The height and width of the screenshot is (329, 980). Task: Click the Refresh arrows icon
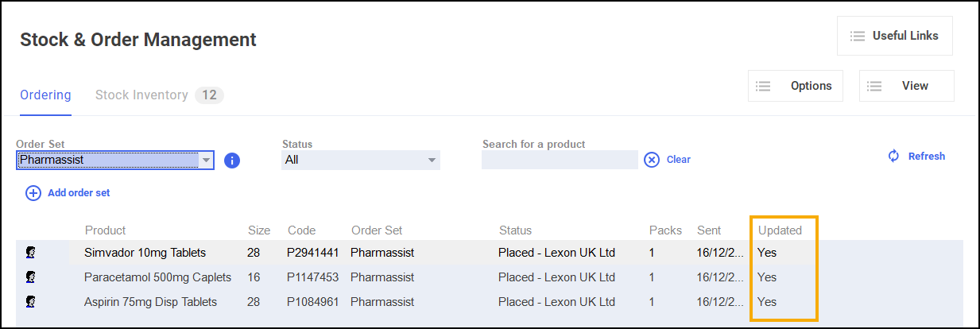pyautogui.click(x=893, y=156)
